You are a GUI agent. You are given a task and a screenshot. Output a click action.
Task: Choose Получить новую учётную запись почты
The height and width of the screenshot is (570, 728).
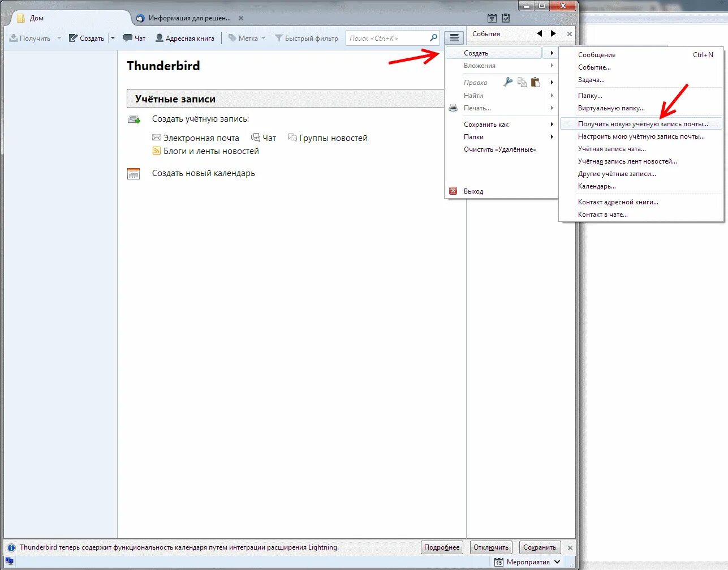[x=641, y=123]
